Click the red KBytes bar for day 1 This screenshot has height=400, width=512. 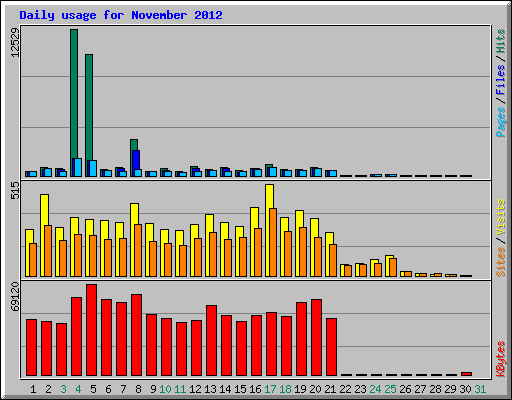coord(31,347)
